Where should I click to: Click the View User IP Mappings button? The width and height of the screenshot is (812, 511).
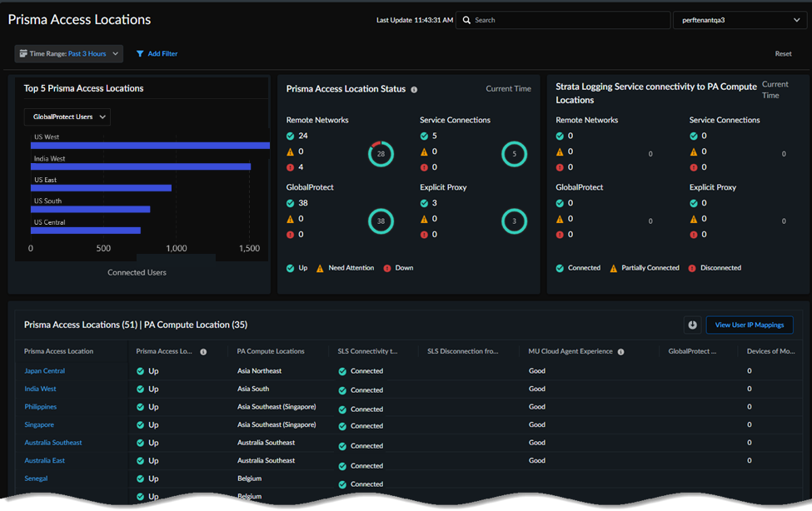click(750, 325)
